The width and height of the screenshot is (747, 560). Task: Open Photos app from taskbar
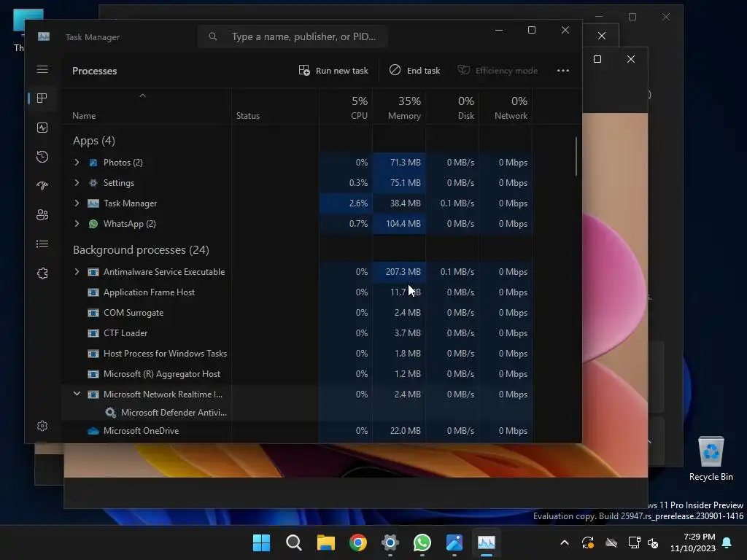pos(454,542)
